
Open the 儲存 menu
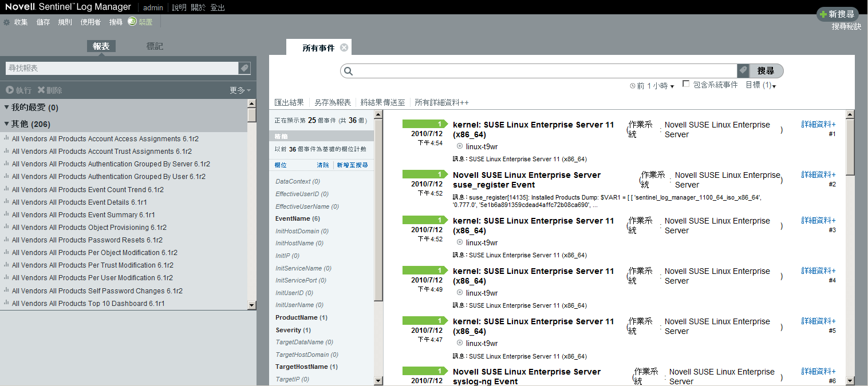(x=43, y=22)
